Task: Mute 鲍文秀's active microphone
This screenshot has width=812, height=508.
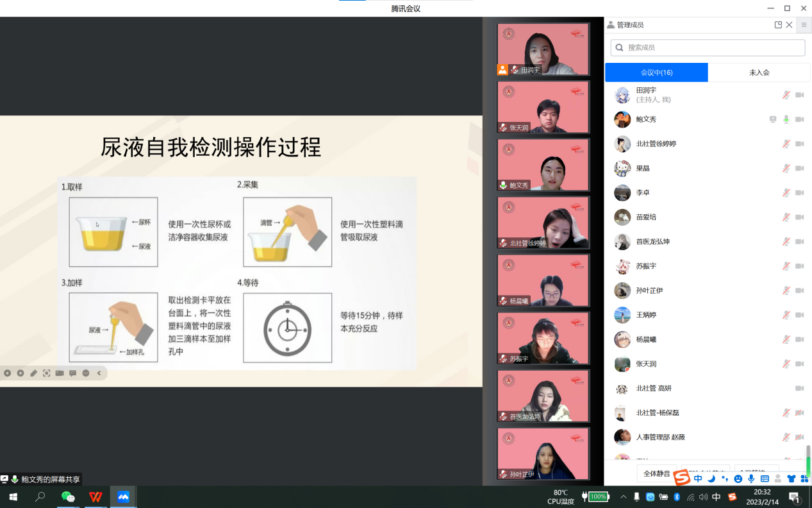Action: click(786, 119)
